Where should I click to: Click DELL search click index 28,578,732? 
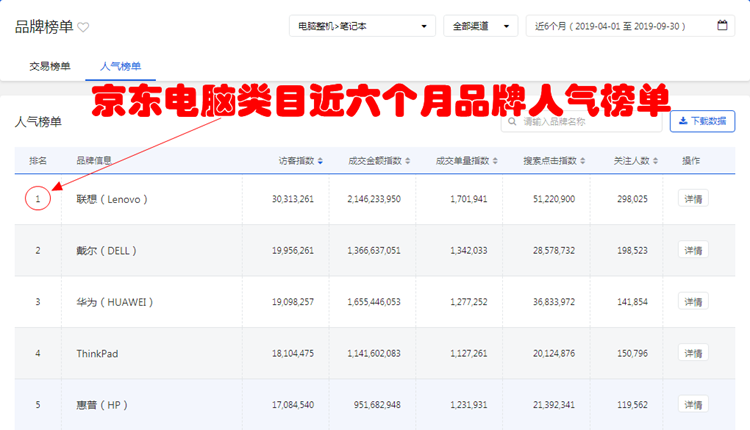[554, 251]
